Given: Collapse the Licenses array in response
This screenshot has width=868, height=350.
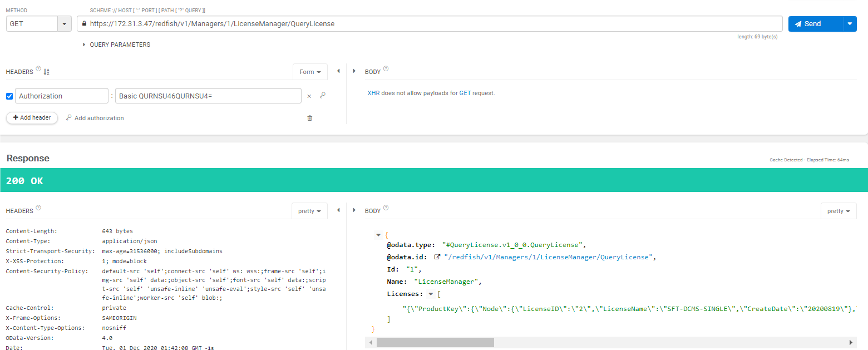Looking at the screenshot, I should [x=431, y=294].
